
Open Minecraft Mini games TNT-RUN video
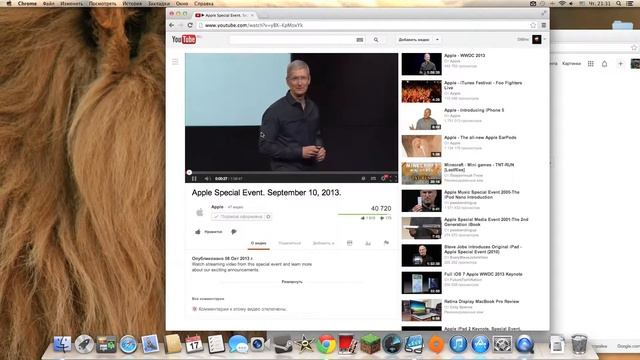coord(479,167)
